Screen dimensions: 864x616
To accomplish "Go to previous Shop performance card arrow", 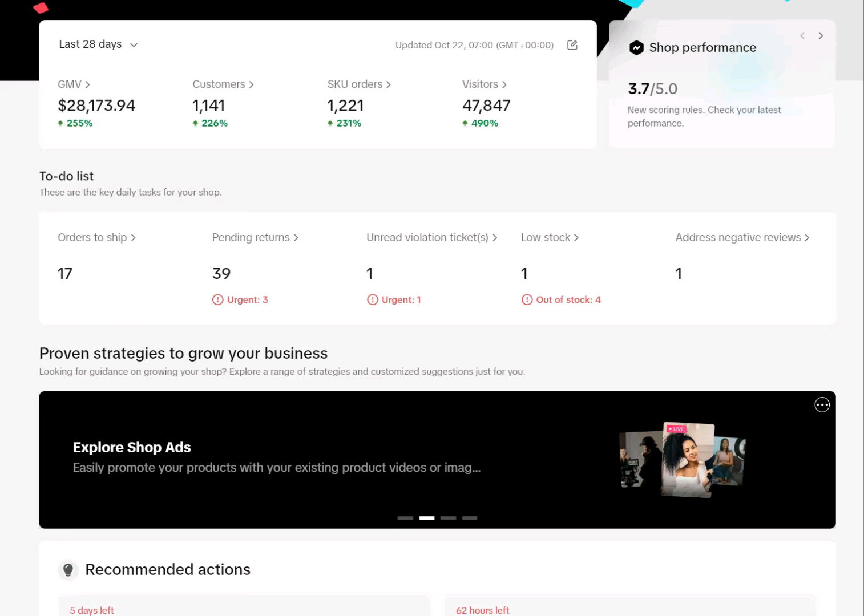I will pos(802,36).
